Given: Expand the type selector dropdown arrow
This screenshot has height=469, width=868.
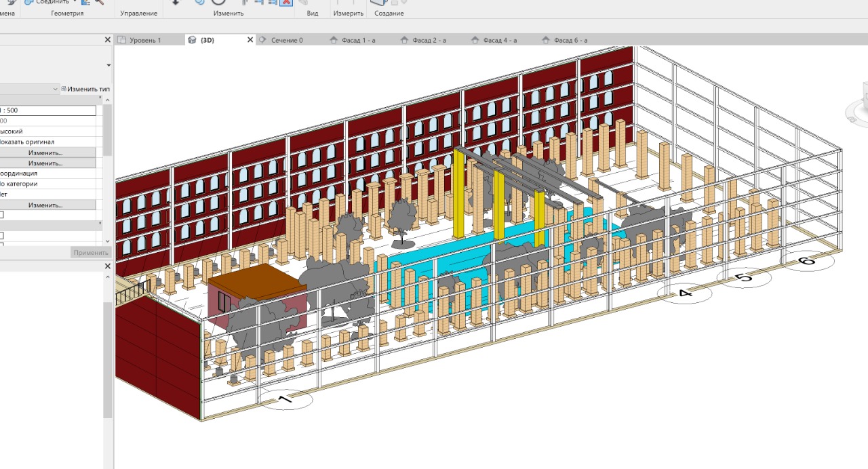Looking at the screenshot, I should (108, 65).
